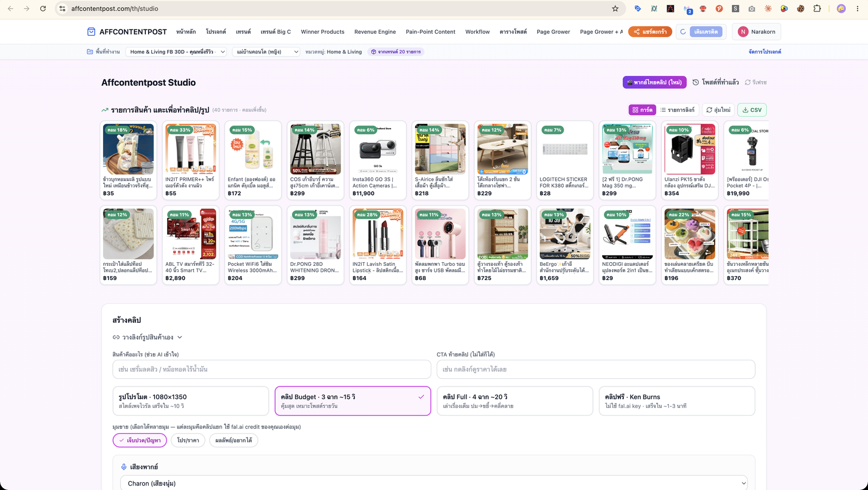Switch to รายการลิงก์ list view

pos(677,110)
